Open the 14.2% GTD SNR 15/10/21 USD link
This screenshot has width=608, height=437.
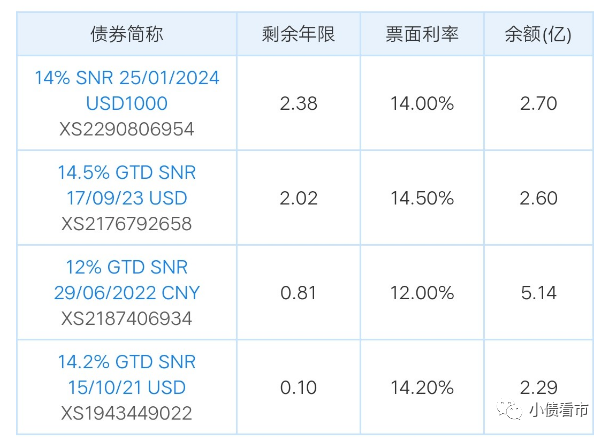(127, 375)
